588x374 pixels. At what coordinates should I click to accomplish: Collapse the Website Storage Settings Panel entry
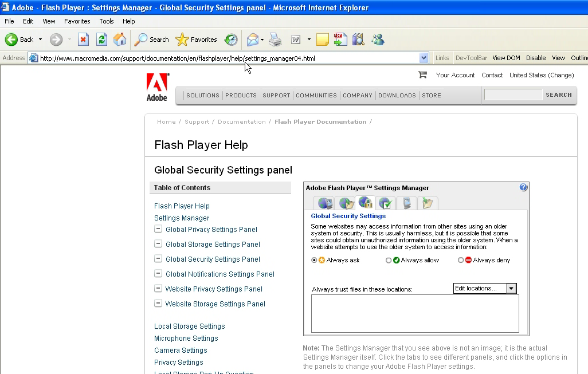click(158, 304)
